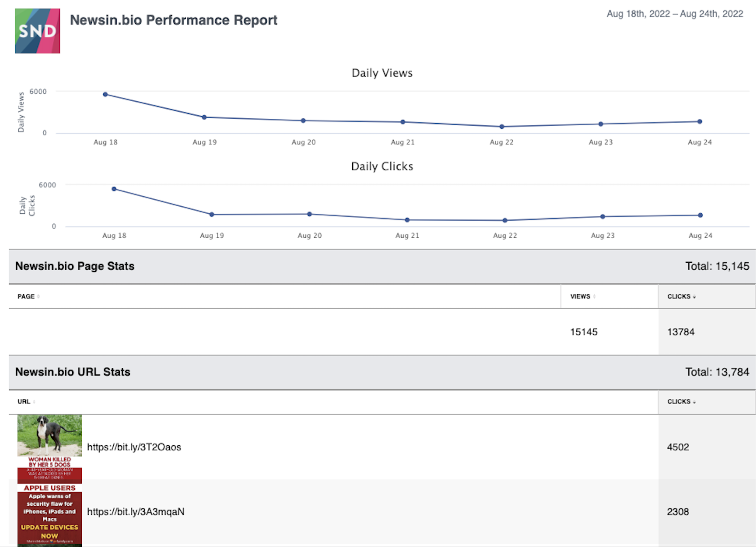
Task: Click the Total: 15,145 label
Action: click(717, 266)
